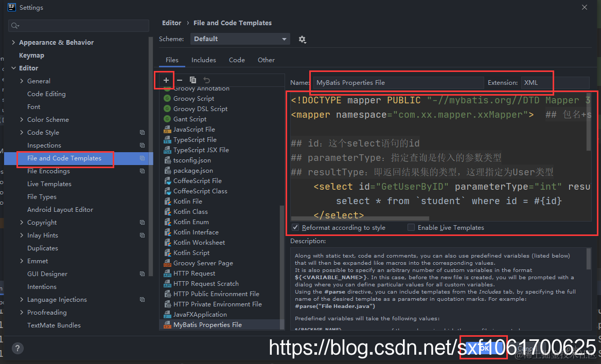
Task: Click the tsconfig.json file icon
Action: (167, 160)
